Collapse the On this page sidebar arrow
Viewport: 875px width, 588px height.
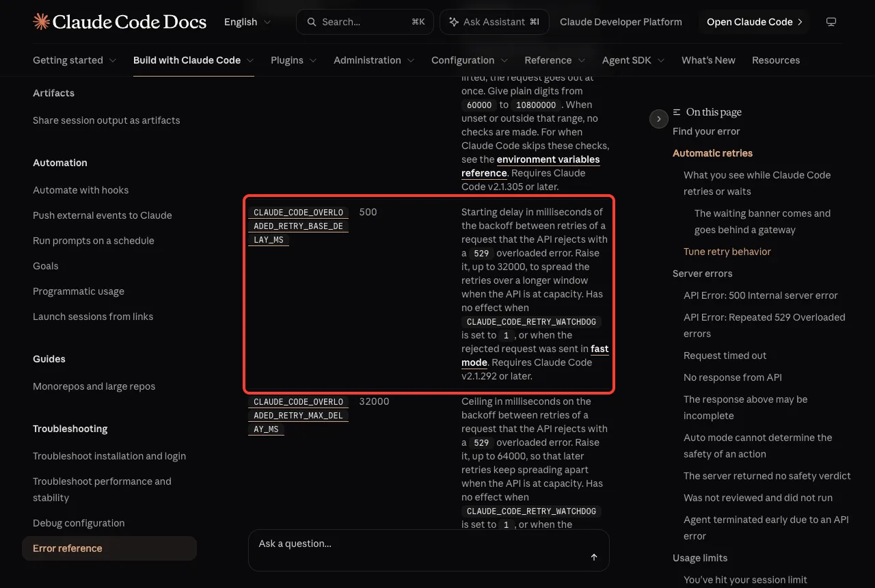click(x=658, y=119)
